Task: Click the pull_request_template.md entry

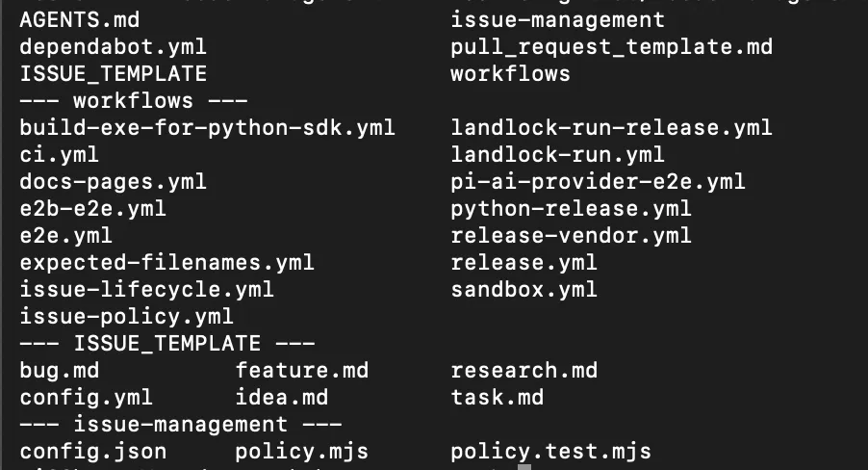Action: pos(612,47)
